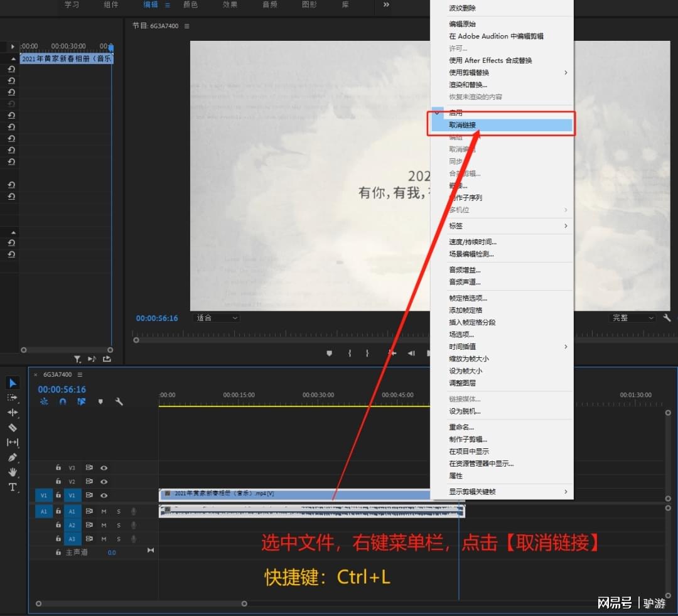Toggle timeline snap magnet
Viewport: 678px width, 616px height.
pyautogui.click(x=63, y=401)
